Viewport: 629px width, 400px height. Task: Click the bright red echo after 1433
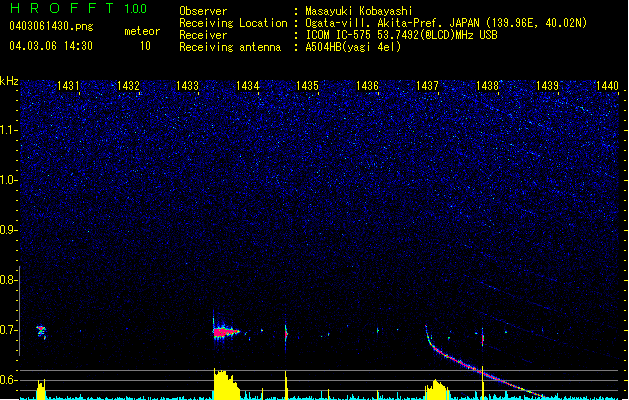(x=226, y=332)
